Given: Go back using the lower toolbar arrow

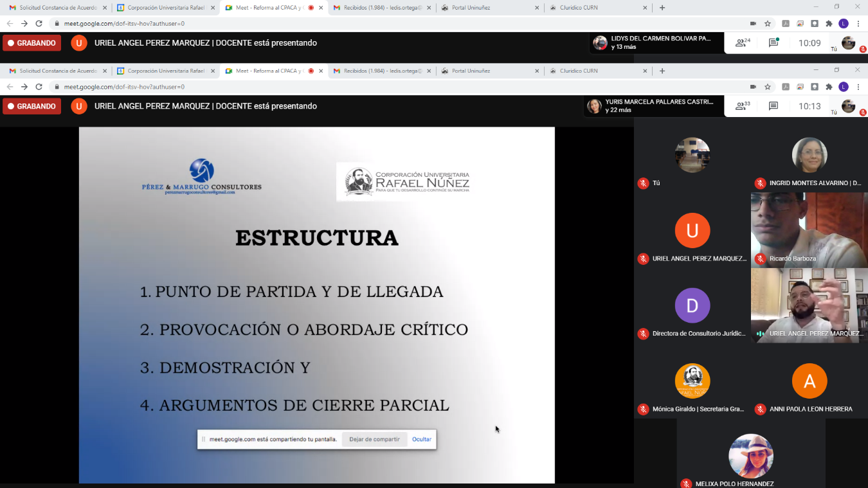Looking at the screenshot, I should click(10, 87).
